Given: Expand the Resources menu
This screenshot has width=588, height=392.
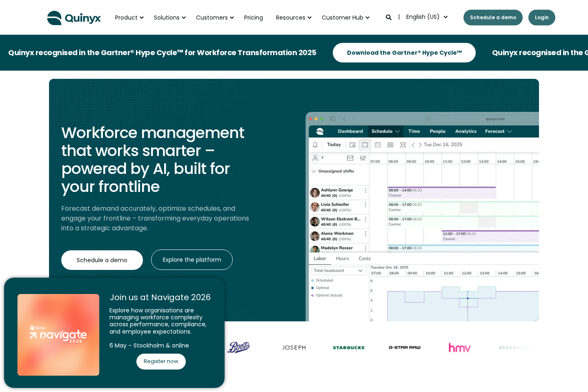Looking at the screenshot, I should click(x=294, y=18).
